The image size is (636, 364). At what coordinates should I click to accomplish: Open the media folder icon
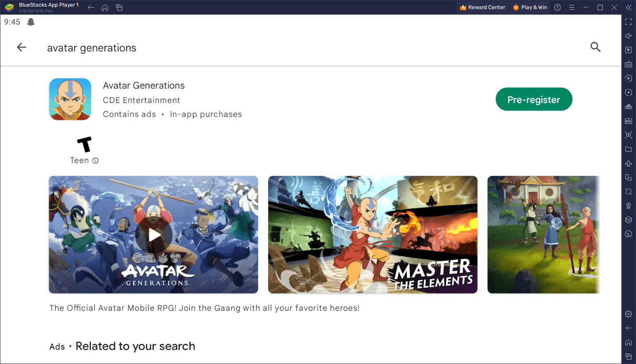[x=628, y=149]
